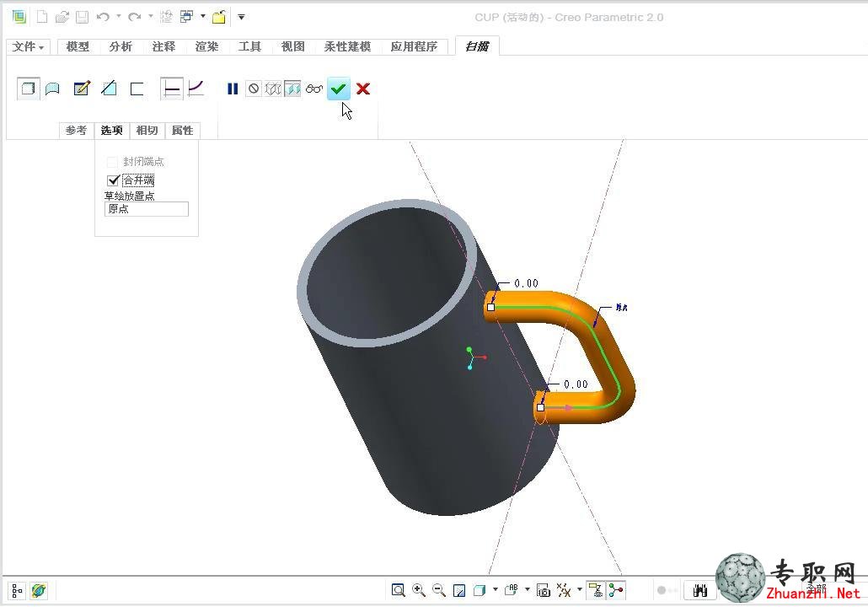
Task: Click the Refit zoom icon in bottom toolbar
Action: click(x=398, y=590)
